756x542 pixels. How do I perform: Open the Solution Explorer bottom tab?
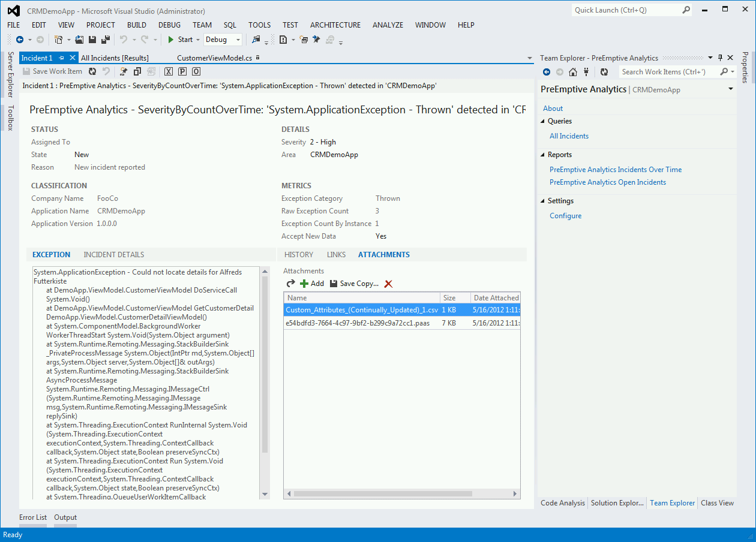coord(617,503)
